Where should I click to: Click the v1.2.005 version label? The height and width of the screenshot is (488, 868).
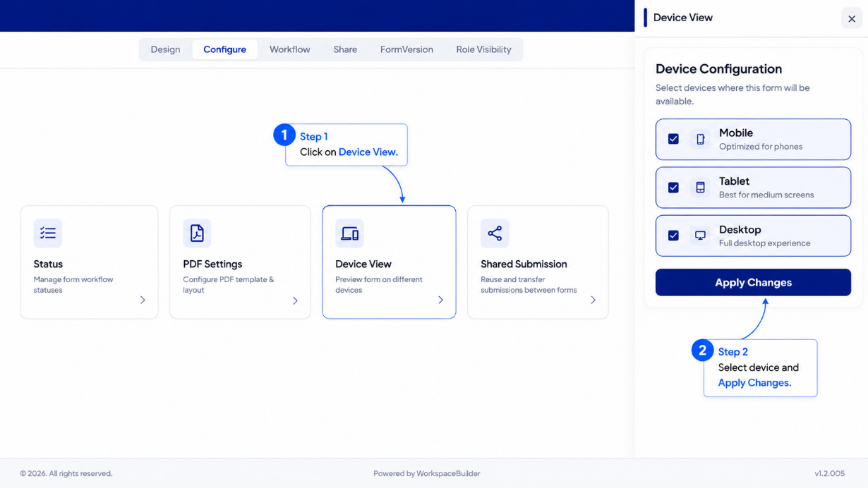click(829, 474)
